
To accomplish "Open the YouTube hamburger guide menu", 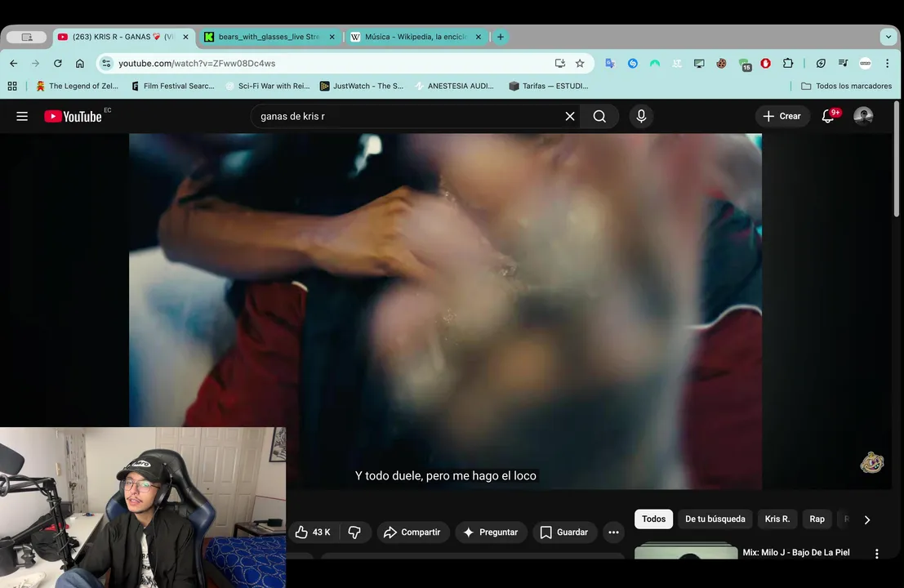I will 22,117.
